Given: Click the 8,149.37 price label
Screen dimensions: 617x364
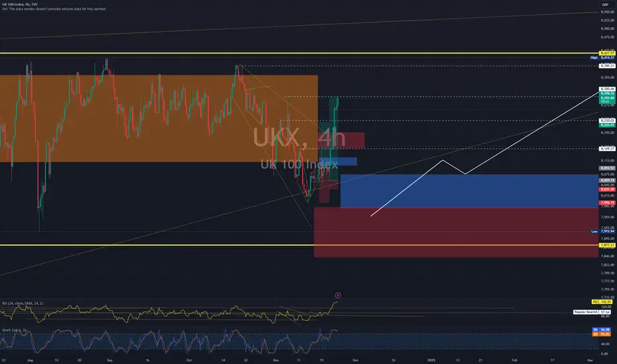Looking at the screenshot, I should point(607,149).
